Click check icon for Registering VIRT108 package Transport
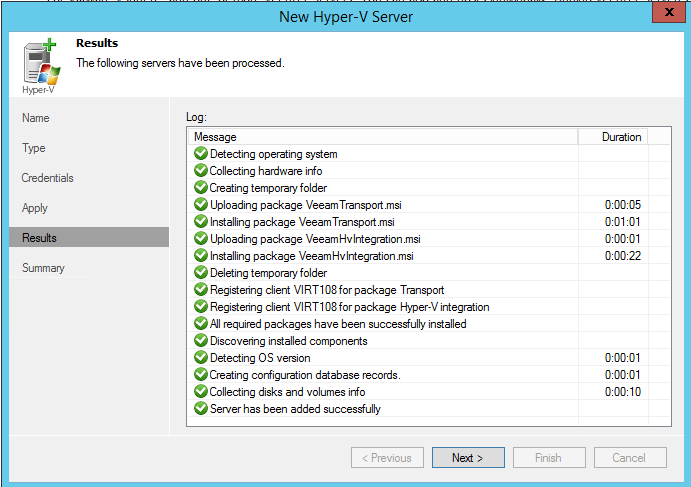Screen dimensions: 691x487 pyautogui.click(x=201, y=290)
